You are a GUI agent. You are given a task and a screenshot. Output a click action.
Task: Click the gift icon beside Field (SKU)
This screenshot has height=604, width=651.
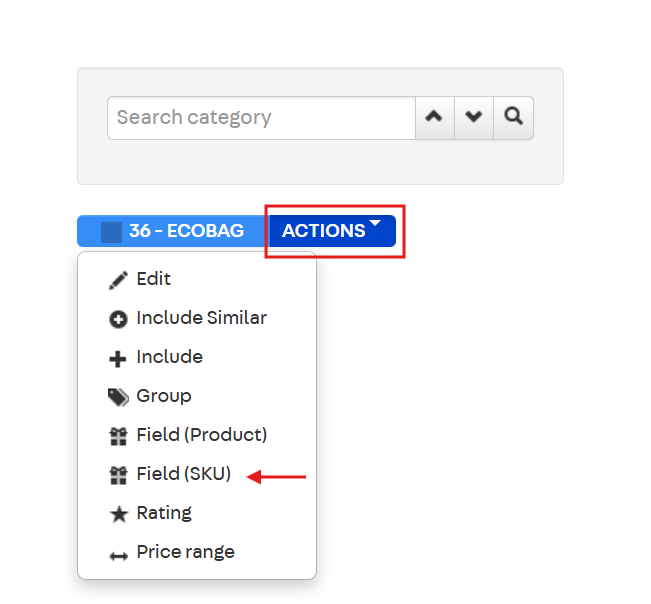point(118,476)
